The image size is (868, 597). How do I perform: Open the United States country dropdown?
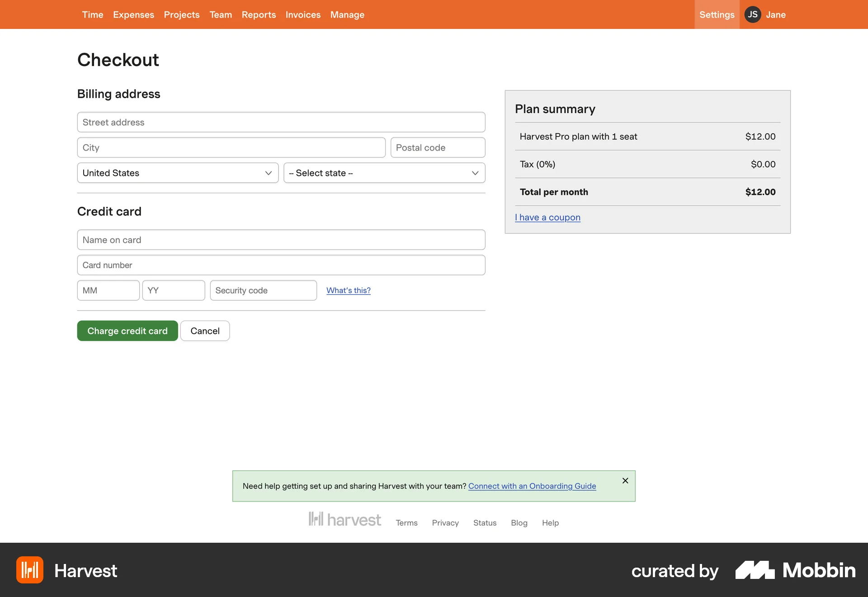pos(177,173)
